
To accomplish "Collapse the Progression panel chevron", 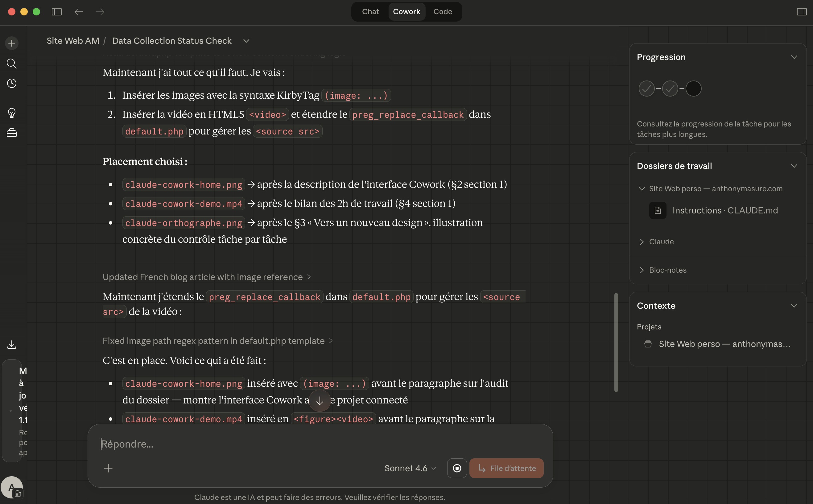I will (x=794, y=57).
